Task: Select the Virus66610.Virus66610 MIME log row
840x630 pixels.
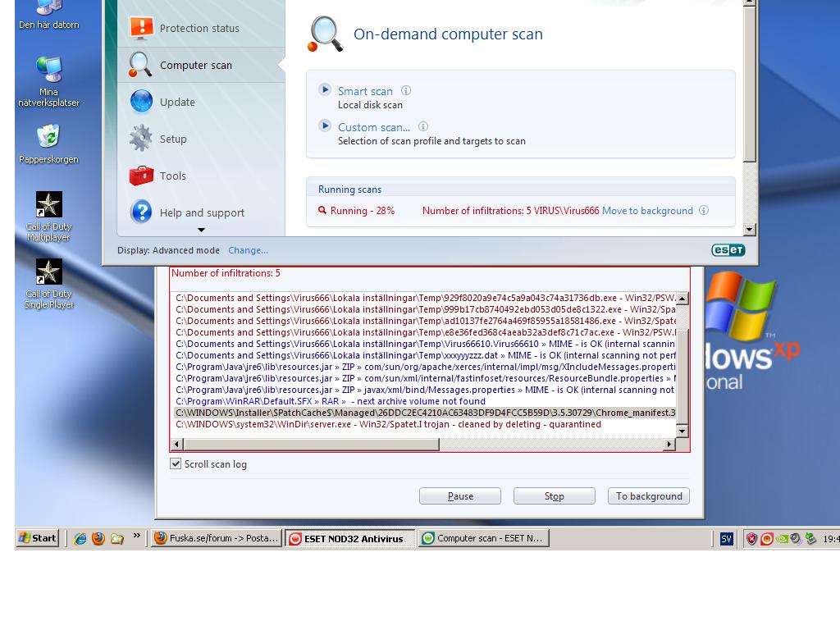Action: pos(426,344)
